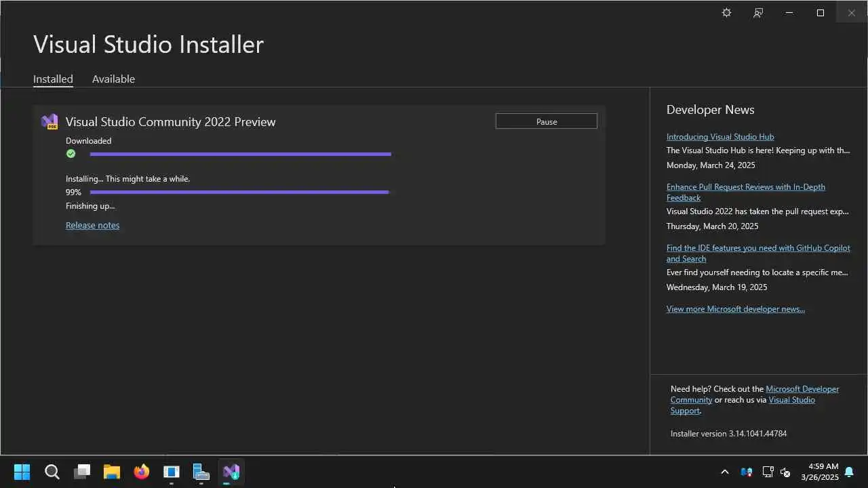Open Windows taskbar search
The width and height of the screenshot is (868, 488).
52,472
